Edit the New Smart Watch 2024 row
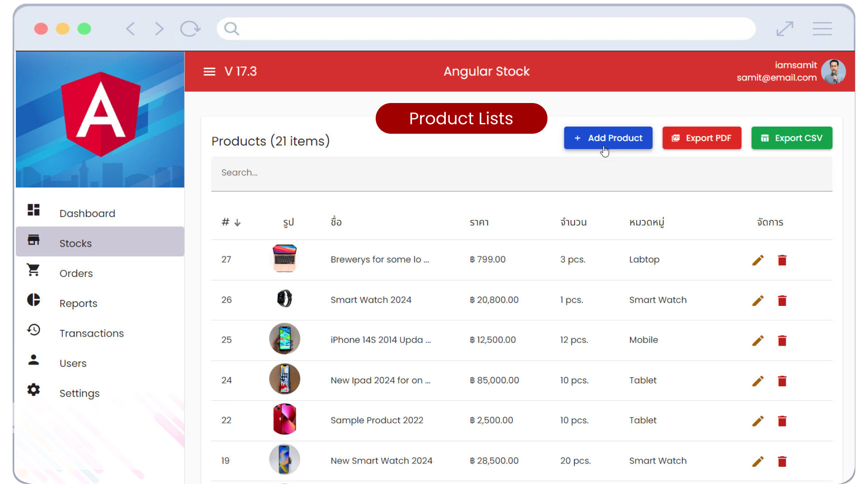 758,461
